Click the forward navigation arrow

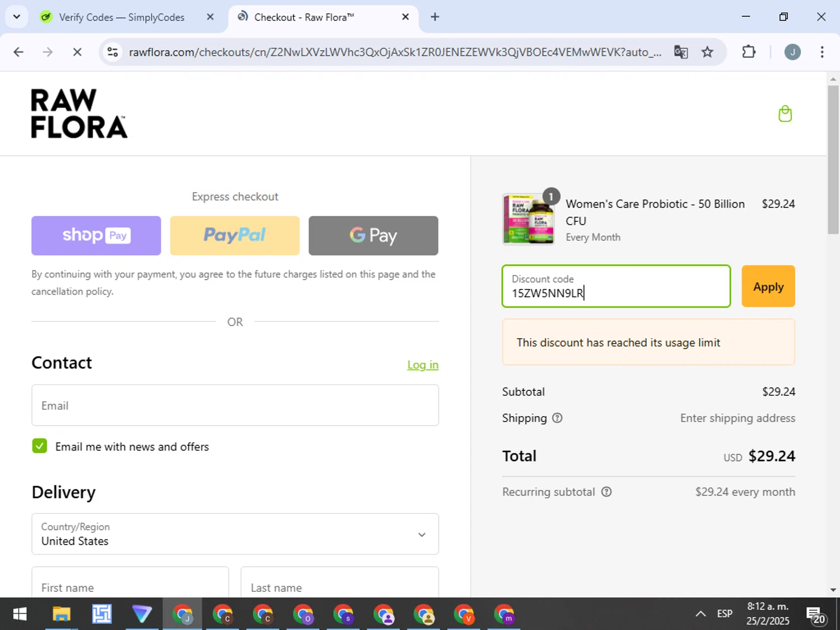pyautogui.click(x=48, y=52)
